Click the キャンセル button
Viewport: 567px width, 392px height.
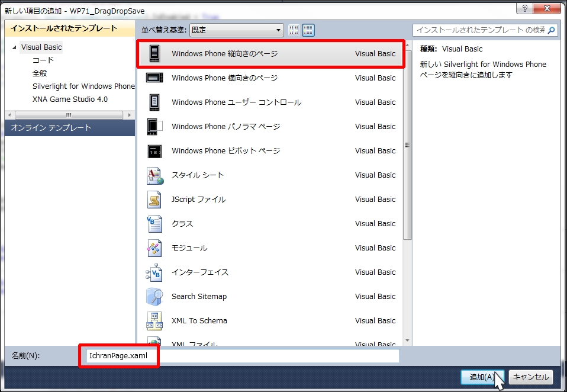coord(531,377)
